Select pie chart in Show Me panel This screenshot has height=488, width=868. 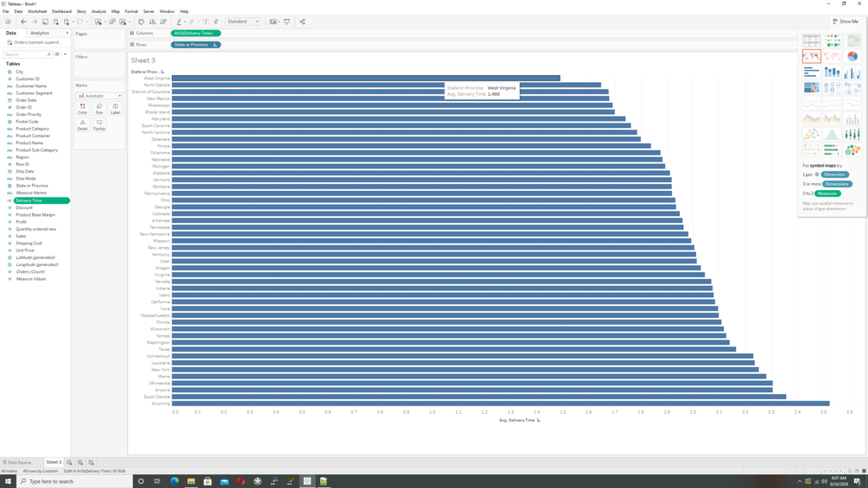pos(852,56)
